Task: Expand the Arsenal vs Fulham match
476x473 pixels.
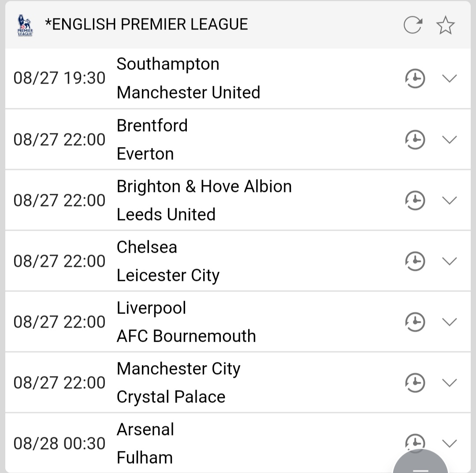Action: pyautogui.click(x=449, y=443)
